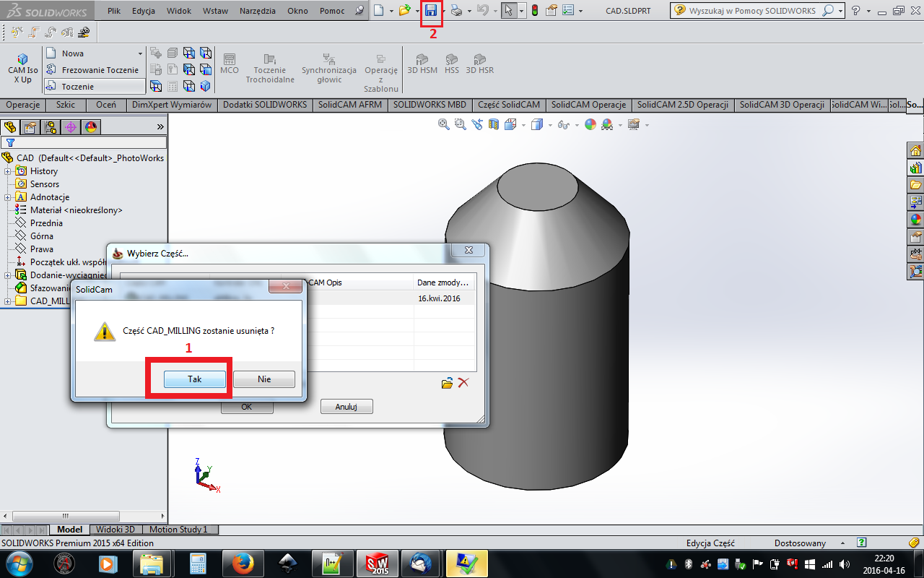The width and height of the screenshot is (924, 578).
Task: Open the Widok menu
Action: pyautogui.click(x=179, y=11)
